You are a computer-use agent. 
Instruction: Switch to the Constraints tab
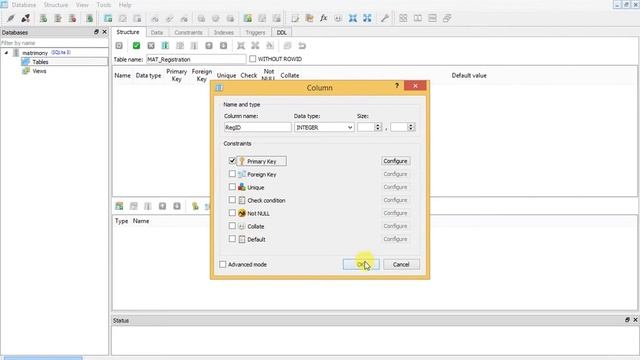click(188, 32)
